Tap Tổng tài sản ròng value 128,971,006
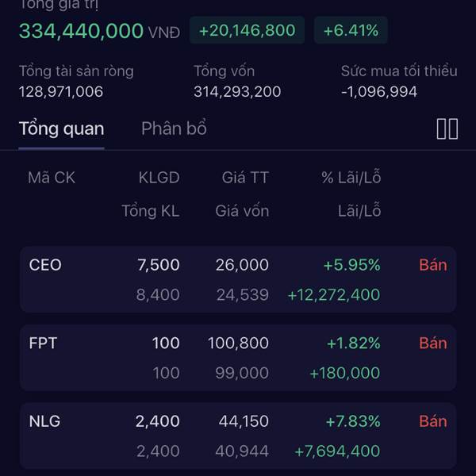This screenshot has height=476, width=476. (x=61, y=92)
